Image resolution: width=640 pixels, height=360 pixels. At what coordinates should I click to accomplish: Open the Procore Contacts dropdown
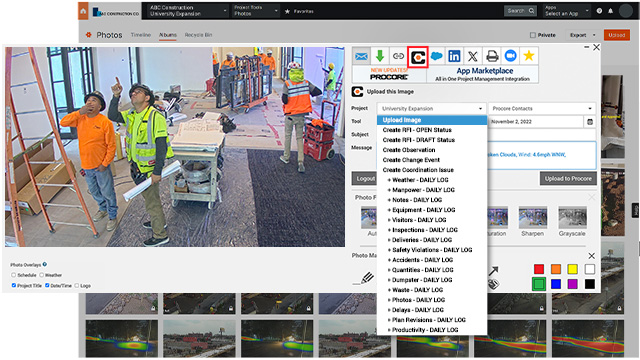point(542,109)
